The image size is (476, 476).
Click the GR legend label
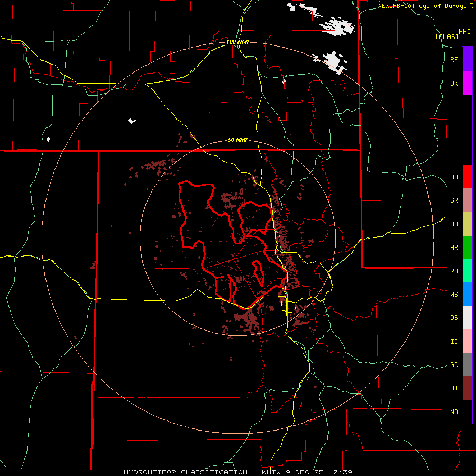coord(454,200)
